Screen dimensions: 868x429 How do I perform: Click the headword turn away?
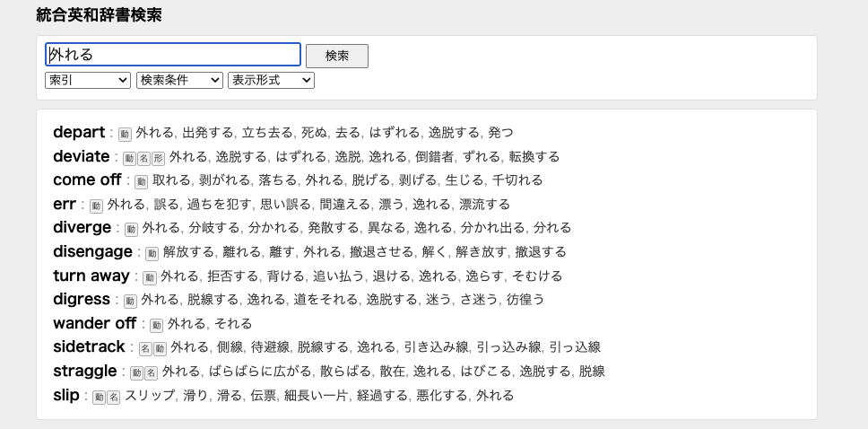91,276
